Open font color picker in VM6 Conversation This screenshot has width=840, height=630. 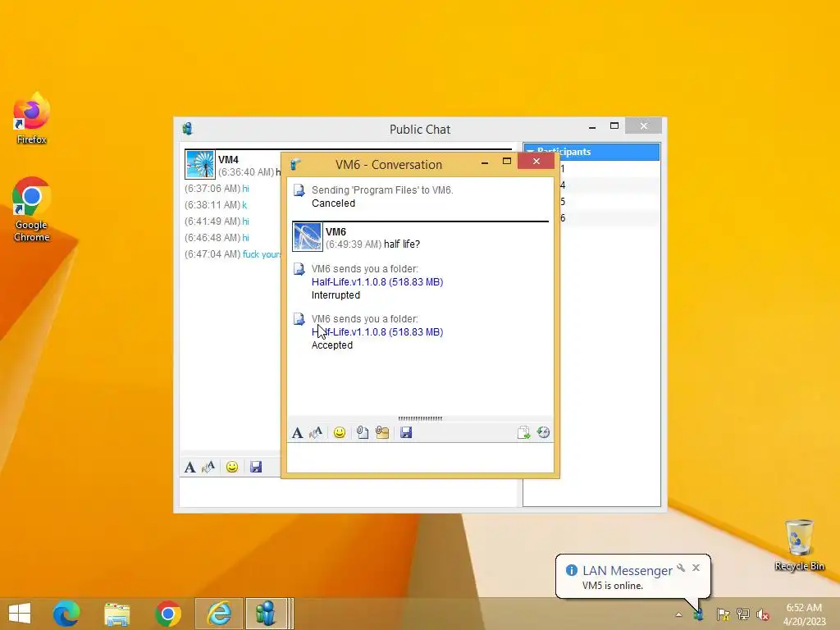(x=316, y=433)
